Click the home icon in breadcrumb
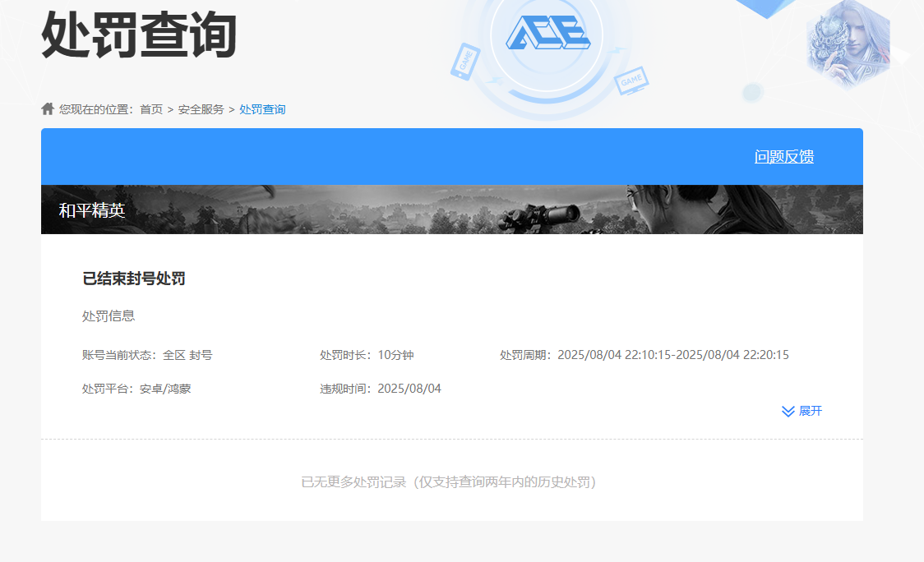This screenshot has width=924, height=562. [x=48, y=108]
